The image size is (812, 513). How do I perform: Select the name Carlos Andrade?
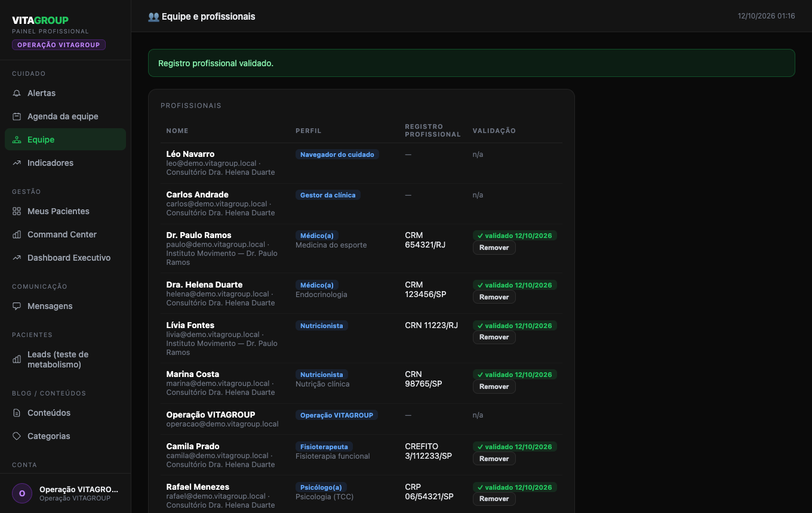[198, 194]
